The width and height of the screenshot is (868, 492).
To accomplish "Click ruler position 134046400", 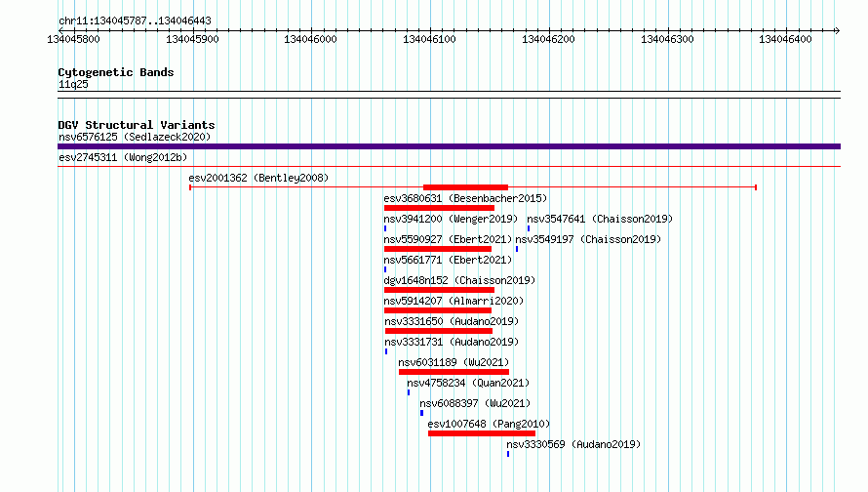I will (785, 39).
